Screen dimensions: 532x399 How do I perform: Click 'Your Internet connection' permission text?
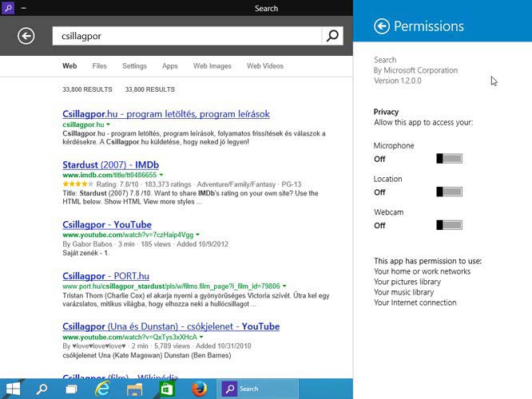pos(415,302)
